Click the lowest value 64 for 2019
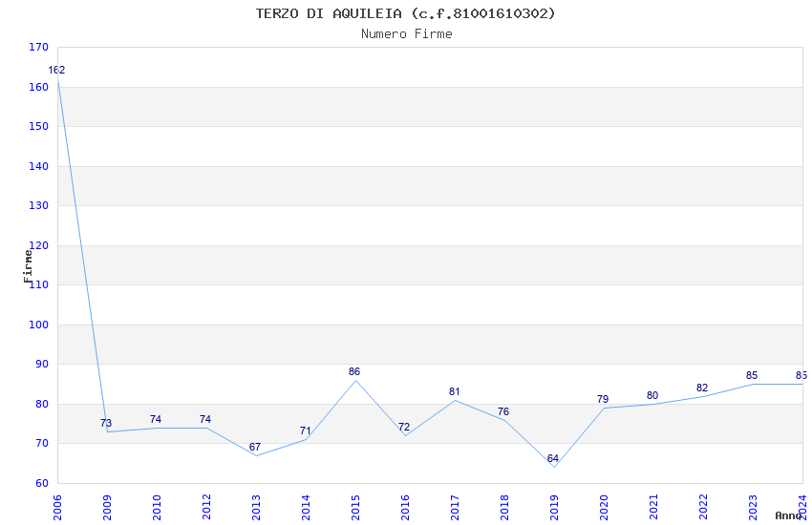Image resolution: width=812 pixels, height=525 pixels. [x=553, y=458]
